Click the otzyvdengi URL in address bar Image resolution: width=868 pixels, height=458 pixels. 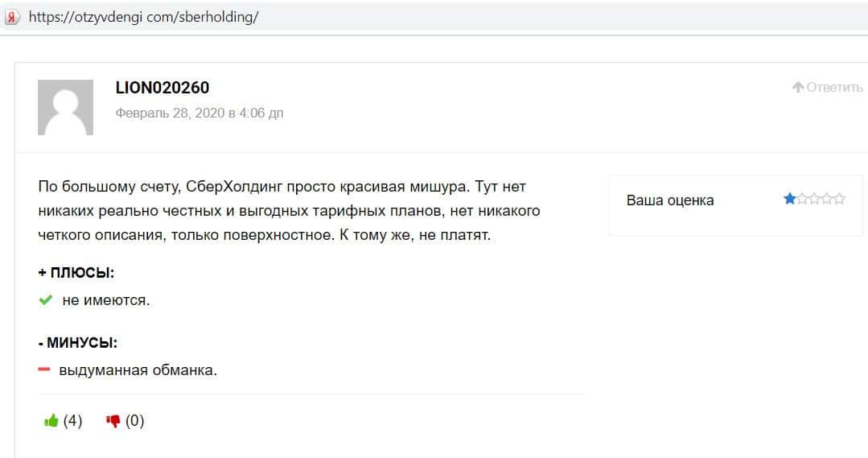tap(143, 17)
